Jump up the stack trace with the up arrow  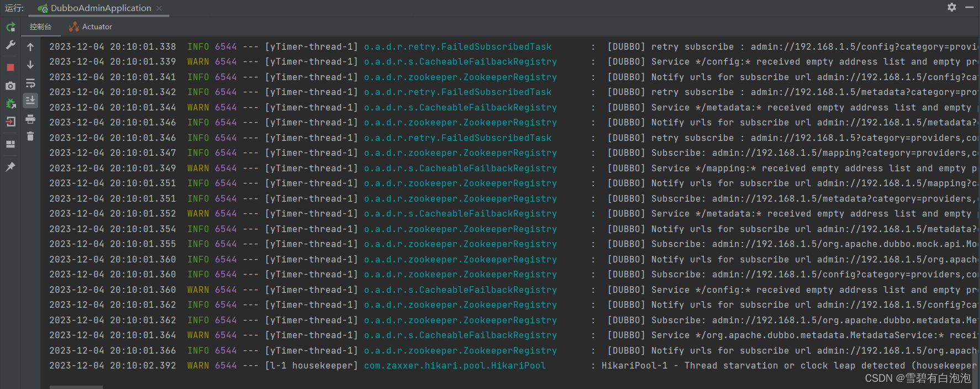pos(30,47)
